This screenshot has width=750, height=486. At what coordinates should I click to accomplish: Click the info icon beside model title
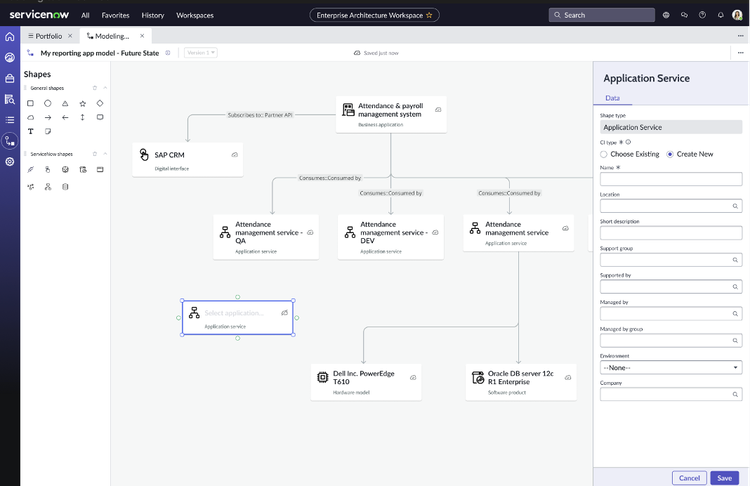[168, 53]
